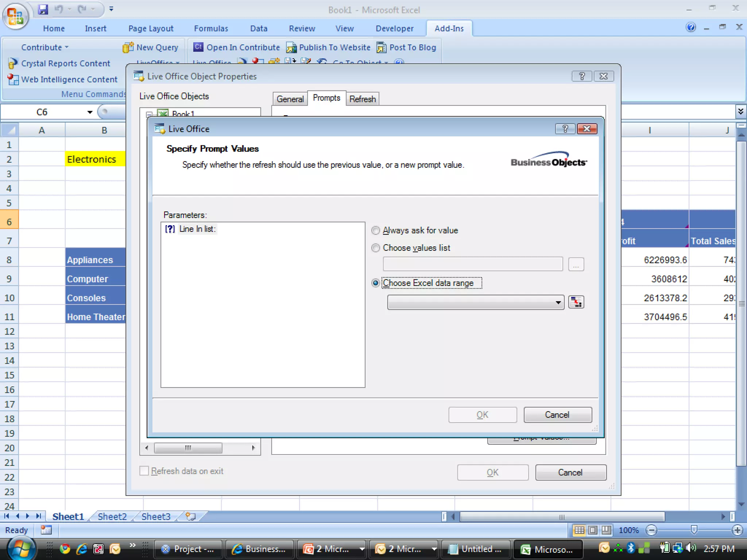The width and height of the screenshot is (747, 560).
Task: Click help button in Live Office dialog
Action: click(565, 129)
